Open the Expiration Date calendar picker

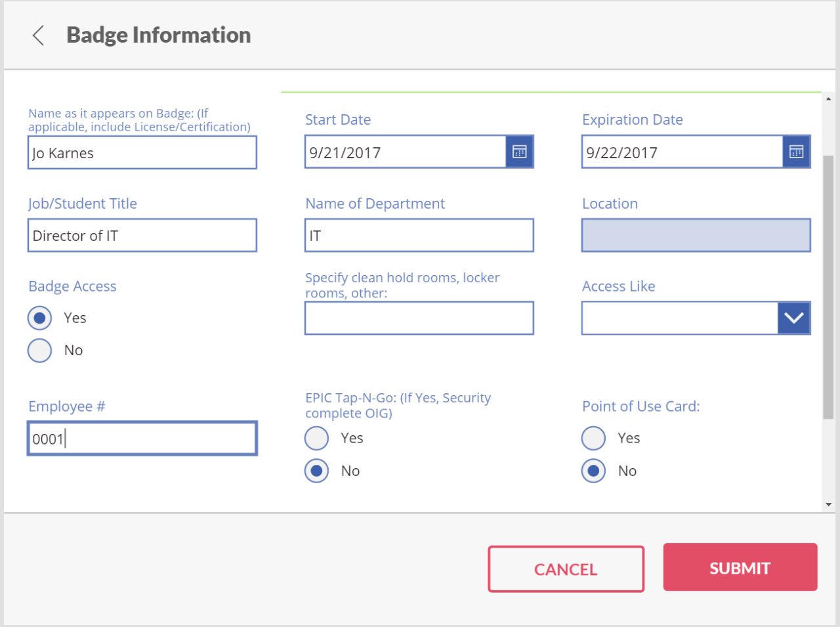[796, 152]
